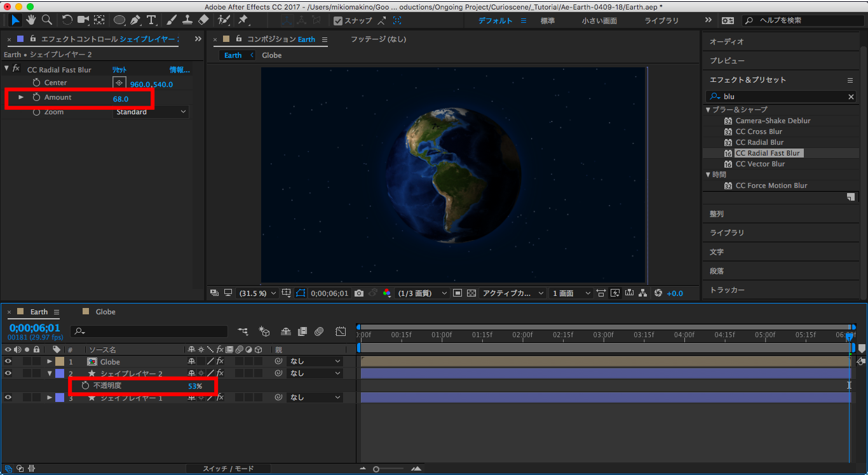The width and height of the screenshot is (868, 475).
Task: Click the snapshot camera icon
Action: pos(359,293)
